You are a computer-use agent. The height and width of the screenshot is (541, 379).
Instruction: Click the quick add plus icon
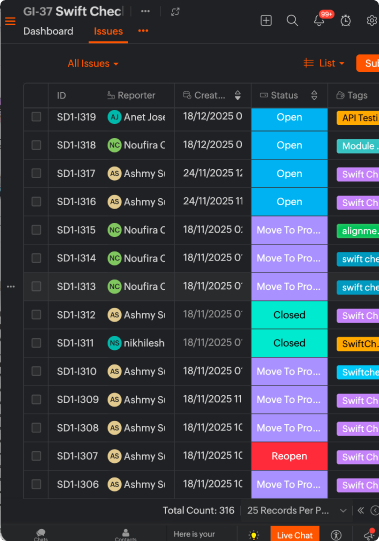coord(266,21)
